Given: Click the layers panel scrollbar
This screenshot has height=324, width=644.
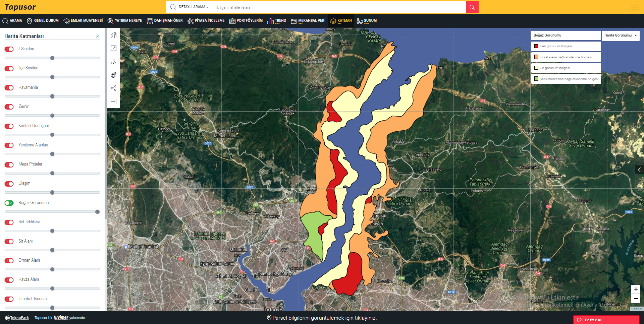Looking at the screenshot, I should point(106,124).
